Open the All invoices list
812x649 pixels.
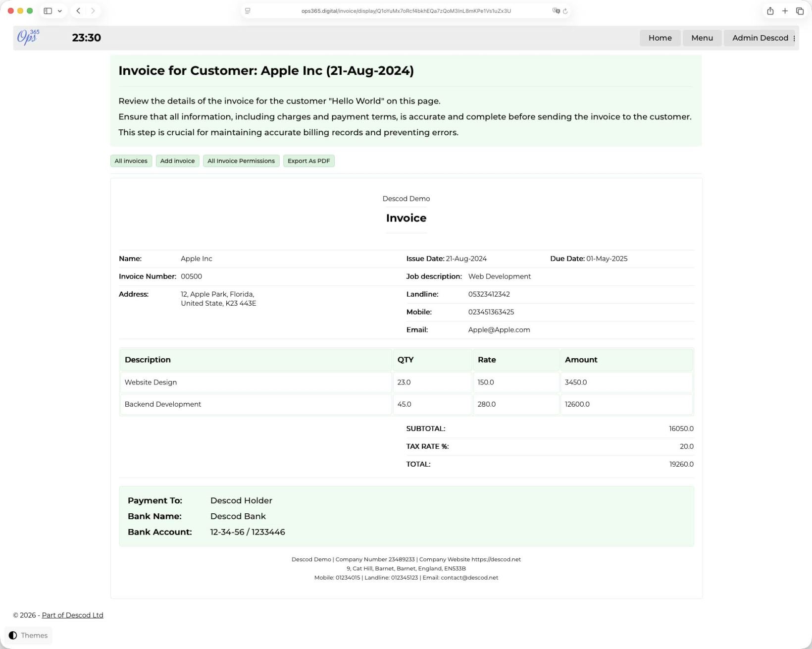(x=131, y=161)
